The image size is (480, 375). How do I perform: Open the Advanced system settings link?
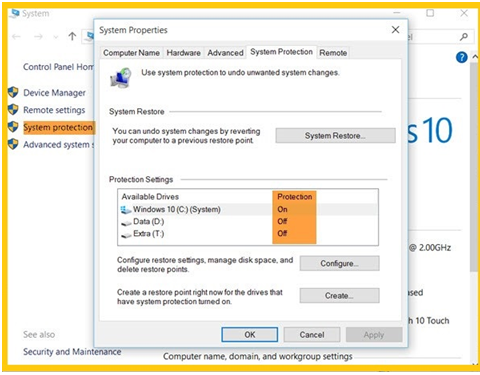point(59,145)
